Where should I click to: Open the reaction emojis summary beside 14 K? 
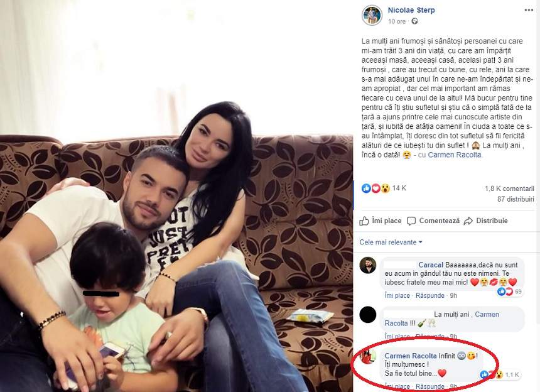(375, 188)
